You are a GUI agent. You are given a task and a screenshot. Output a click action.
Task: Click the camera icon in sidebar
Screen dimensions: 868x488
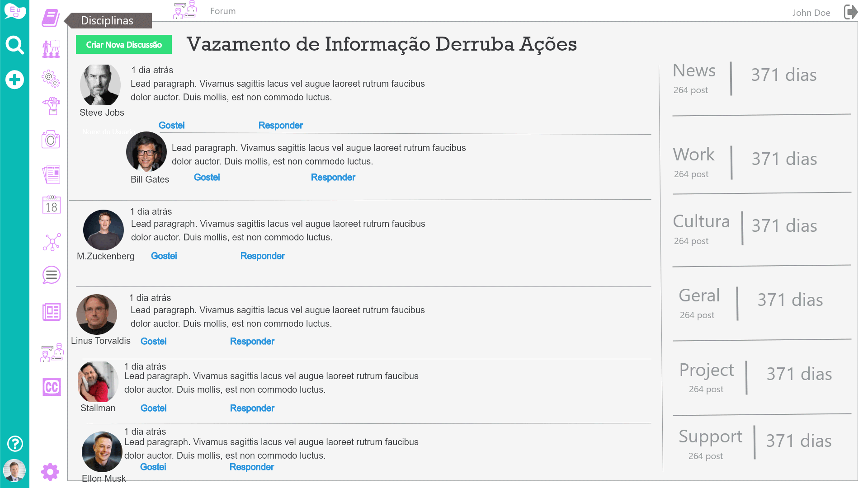(x=51, y=140)
